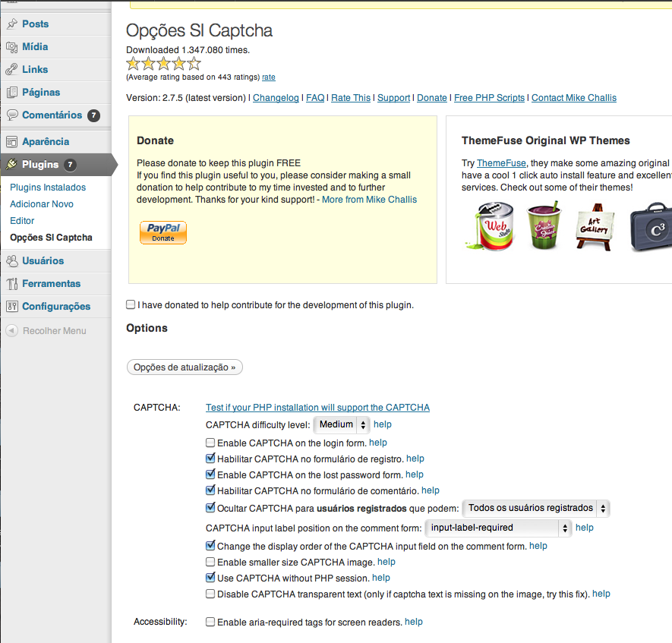Go to Plugins Instalados submenu
The height and width of the screenshot is (643, 672).
pyautogui.click(x=48, y=188)
